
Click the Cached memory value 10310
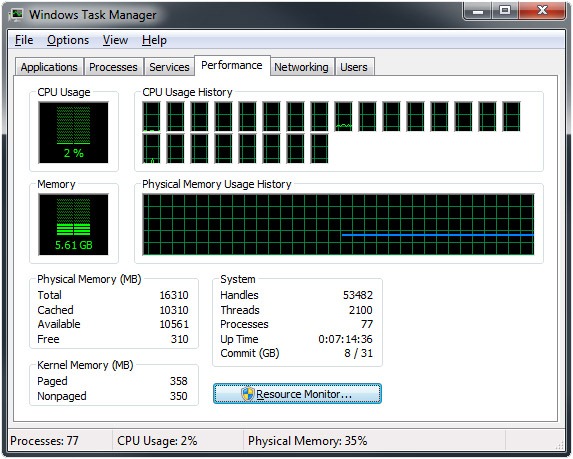pyautogui.click(x=174, y=310)
